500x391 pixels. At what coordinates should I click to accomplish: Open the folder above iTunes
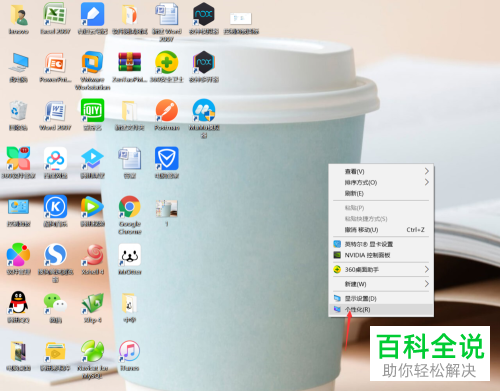pyautogui.click(x=130, y=303)
